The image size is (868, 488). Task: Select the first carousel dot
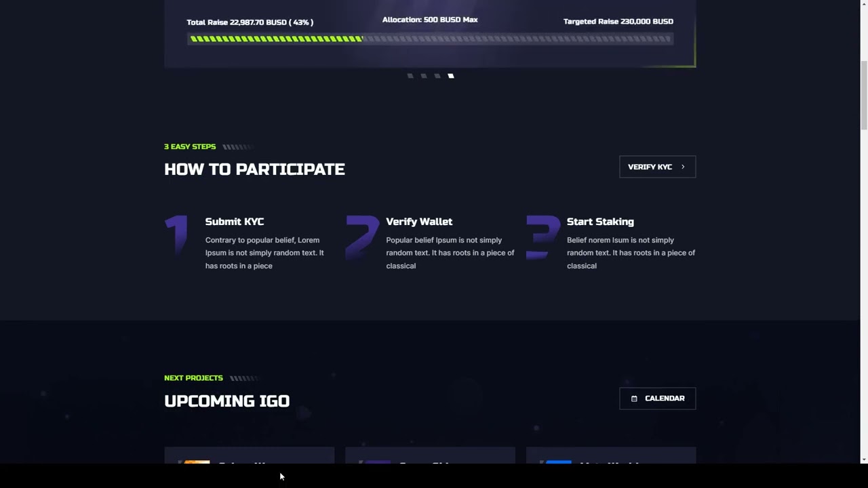pyautogui.click(x=410, y=76)
